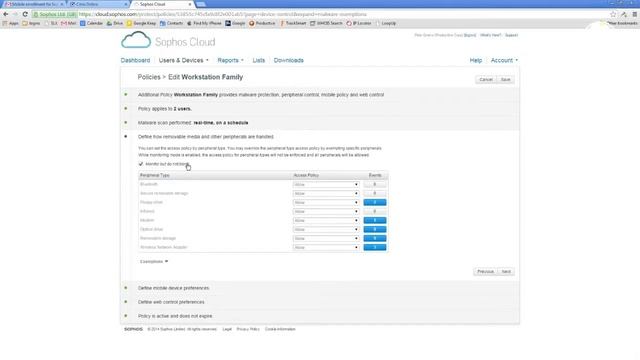The height and width of the screenshot is (360, 640).
Task: Open the Support link in header
Action: pos(511,35)
